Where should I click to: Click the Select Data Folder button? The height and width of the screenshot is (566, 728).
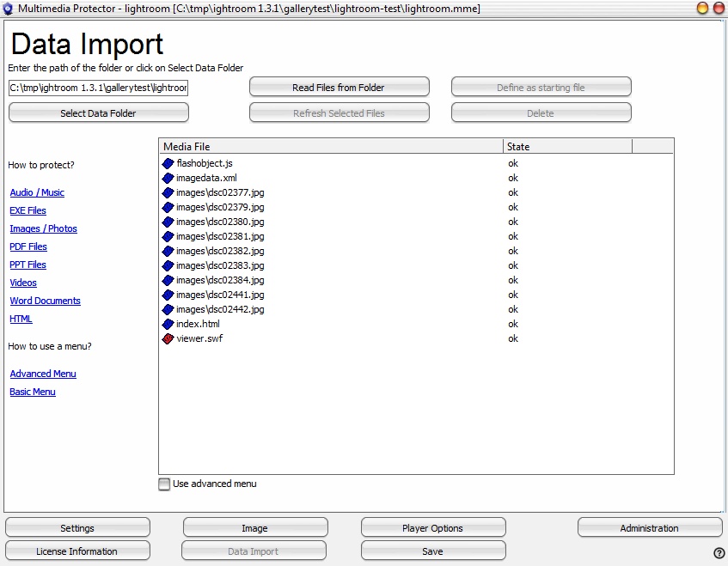[98, 113]
